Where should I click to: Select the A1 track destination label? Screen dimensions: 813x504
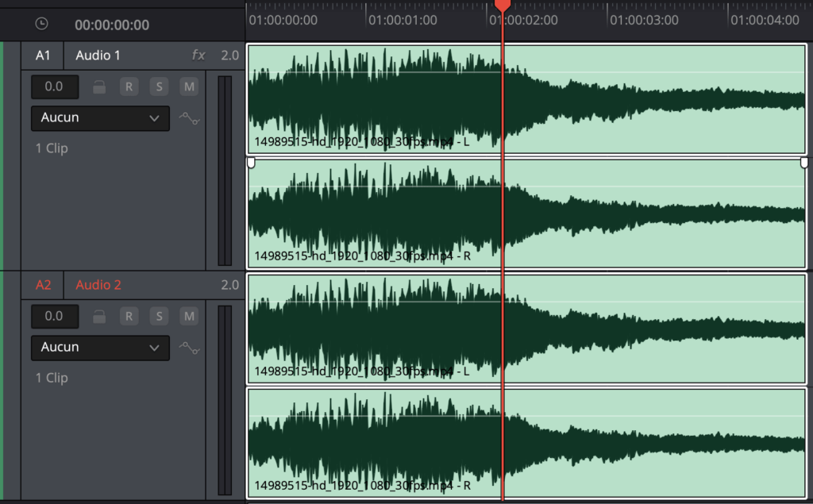pos(43,56)
